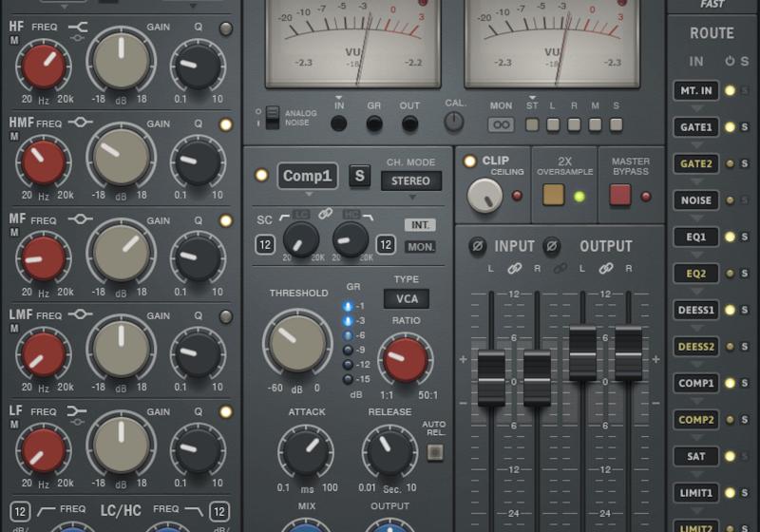Click the MF band M mode button

point(14,232)
